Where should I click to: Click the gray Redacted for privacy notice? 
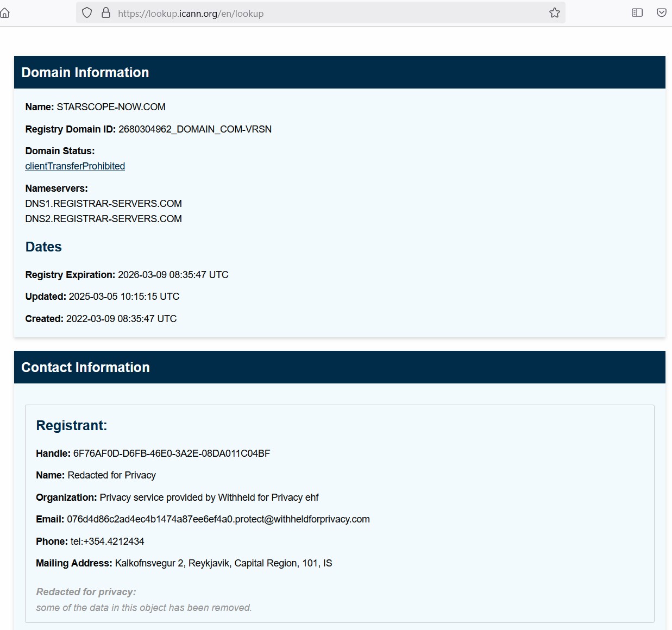click(86, 592)
